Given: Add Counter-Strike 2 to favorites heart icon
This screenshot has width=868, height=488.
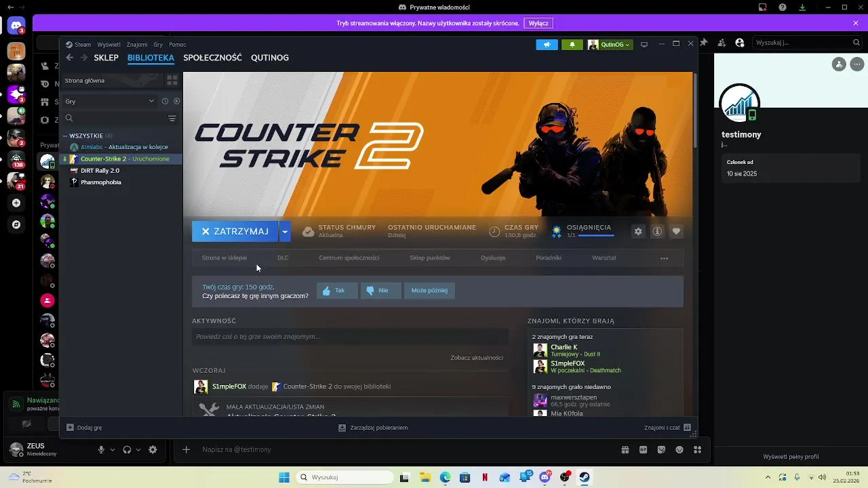Looking at the screenshot, I should pos(676,231).
